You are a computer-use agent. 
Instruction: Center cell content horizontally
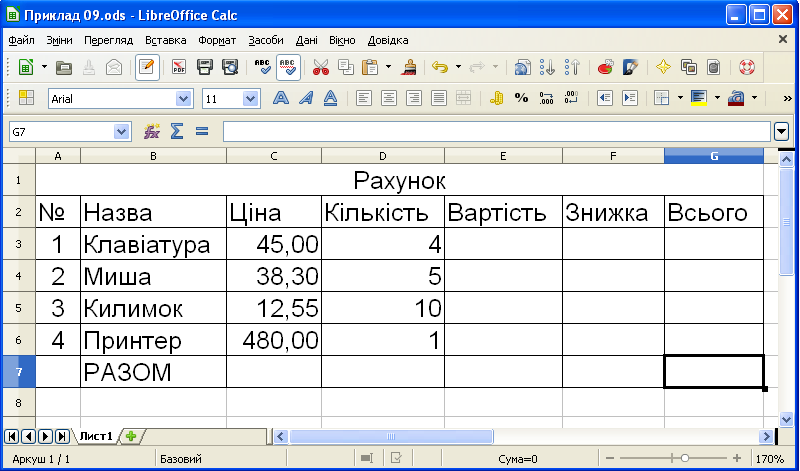tap(389, 98)
